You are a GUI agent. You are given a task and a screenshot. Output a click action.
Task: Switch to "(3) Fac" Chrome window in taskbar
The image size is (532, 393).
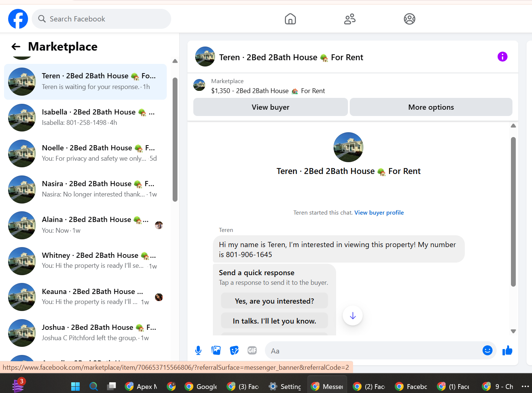(x=243, y=386)
